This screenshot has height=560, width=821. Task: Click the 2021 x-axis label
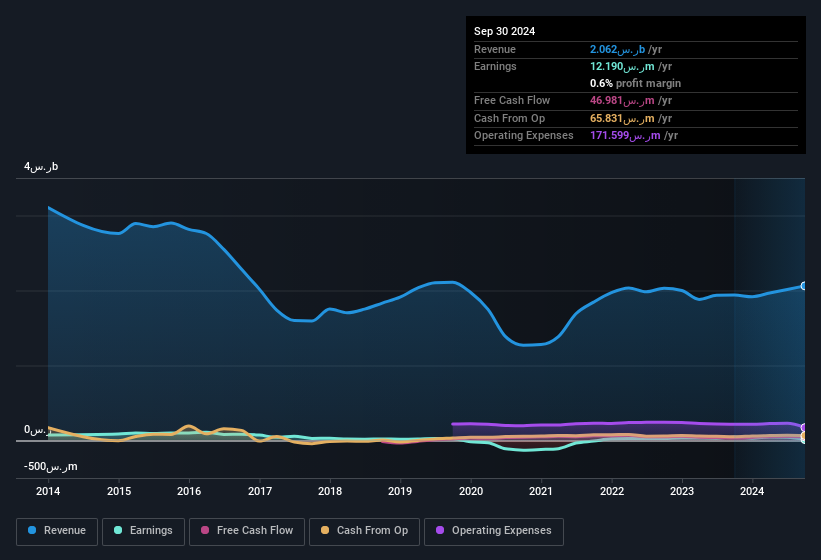pos(541,491)
